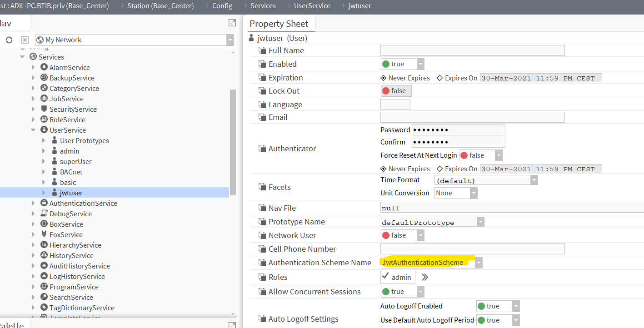
Task: Click the UserService breadcrumb item
Action: tap(312, 6)
